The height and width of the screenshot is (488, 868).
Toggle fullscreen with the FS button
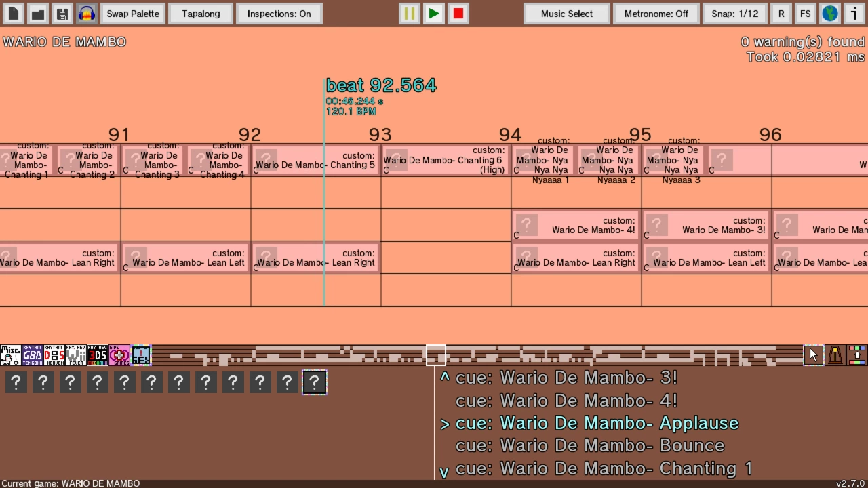[x=806, y=14]
